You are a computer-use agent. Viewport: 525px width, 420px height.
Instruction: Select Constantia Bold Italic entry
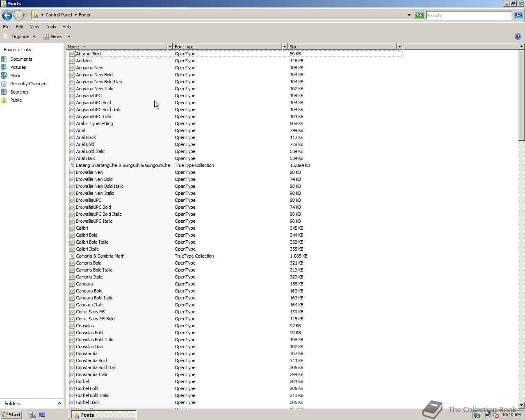coord(97,367)
